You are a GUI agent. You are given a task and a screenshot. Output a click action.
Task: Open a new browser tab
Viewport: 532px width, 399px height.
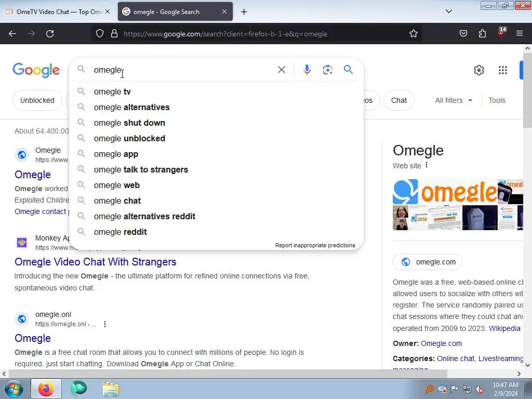coord(244,12)
